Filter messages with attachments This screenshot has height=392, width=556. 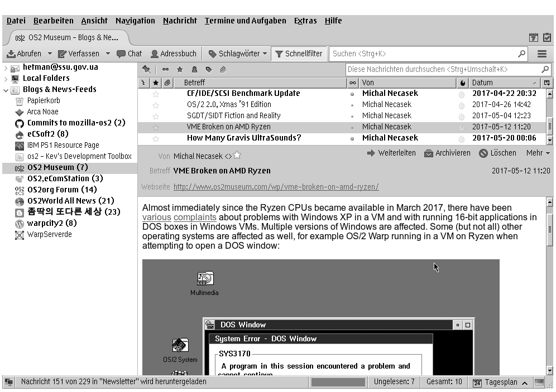click(223, 69)
